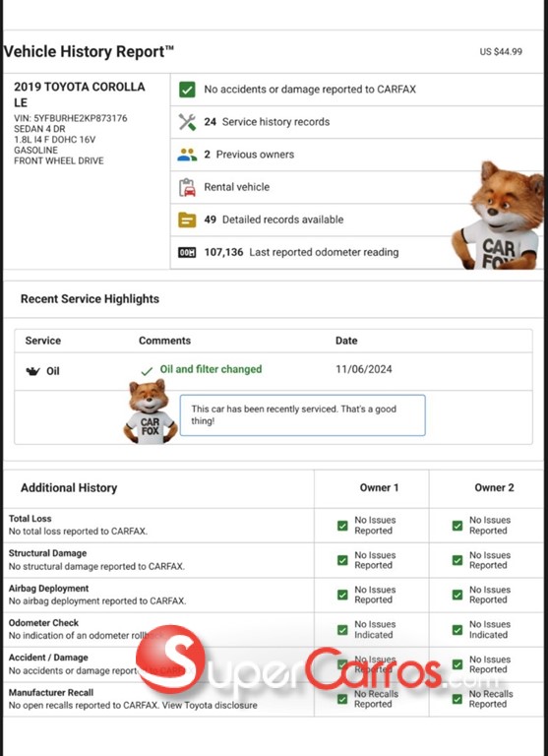Click the previous owners people icon

pos(187,155)
